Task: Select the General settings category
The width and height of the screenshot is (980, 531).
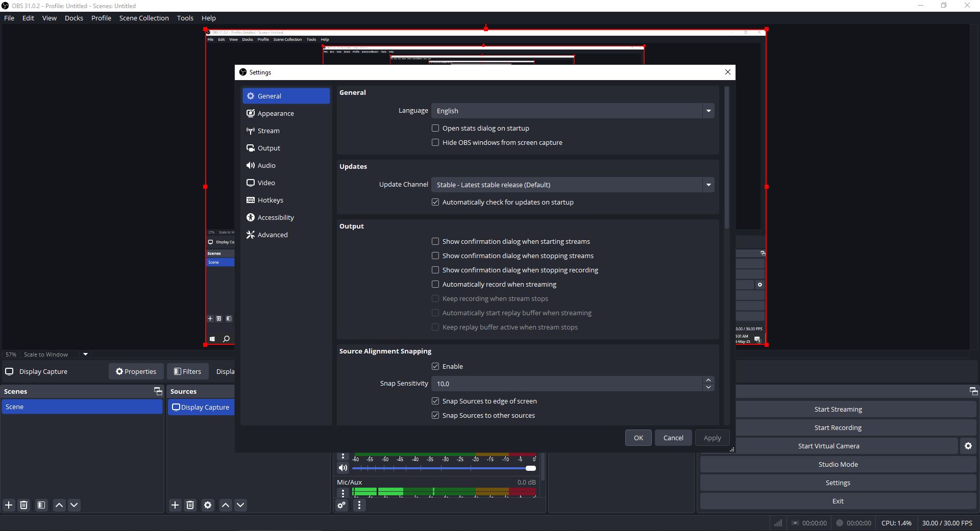Action: pos(286,96)
